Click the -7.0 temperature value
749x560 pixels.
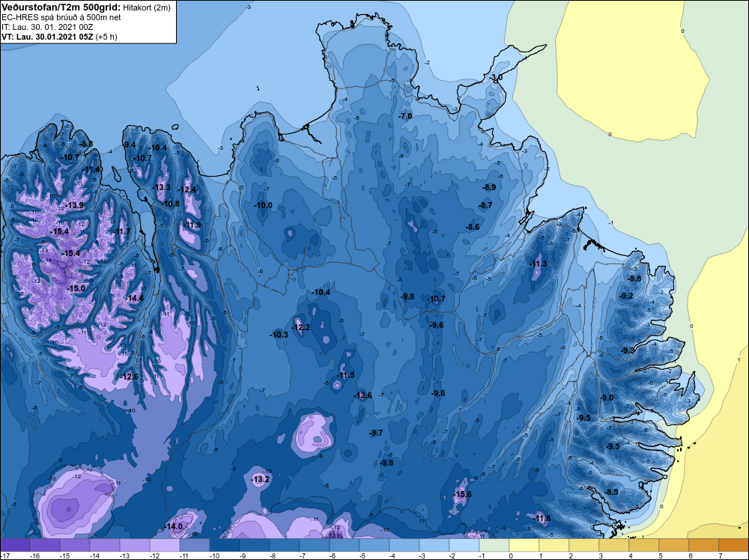click(x=405, y=116)
